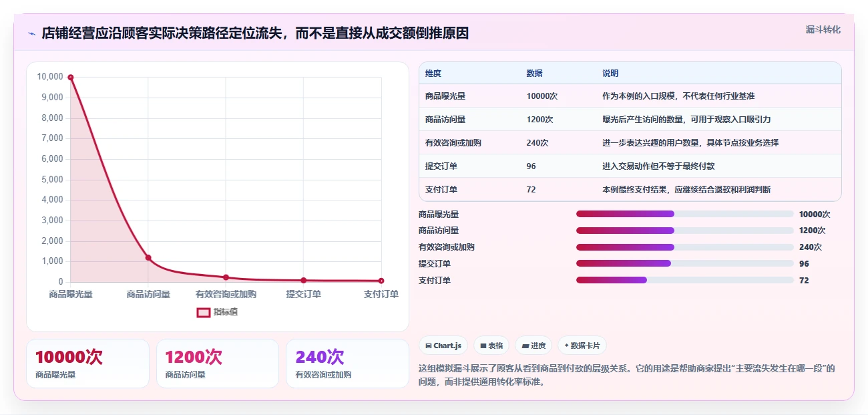The width and height of the screenshot is (868, 415).
Task: Click the note 进一步表达兴趣的用户数量，具体节点按业务选择
Action: click(x=690, y=143)
